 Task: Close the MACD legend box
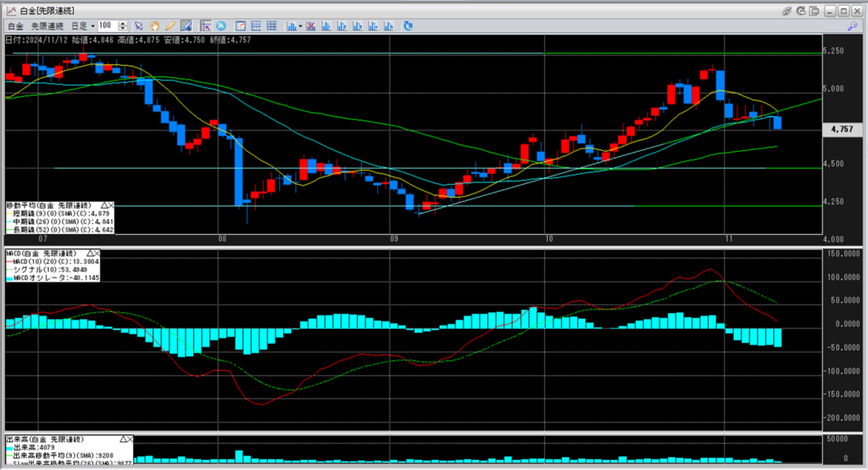[97, 253]
